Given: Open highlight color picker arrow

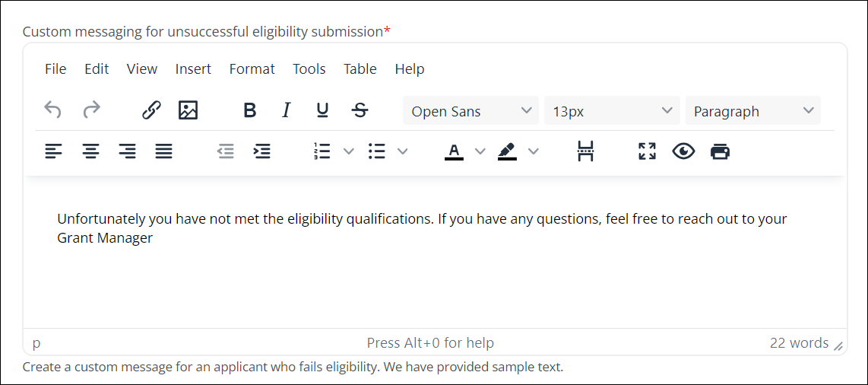Looking at the screenshot, I should point(533,151).
